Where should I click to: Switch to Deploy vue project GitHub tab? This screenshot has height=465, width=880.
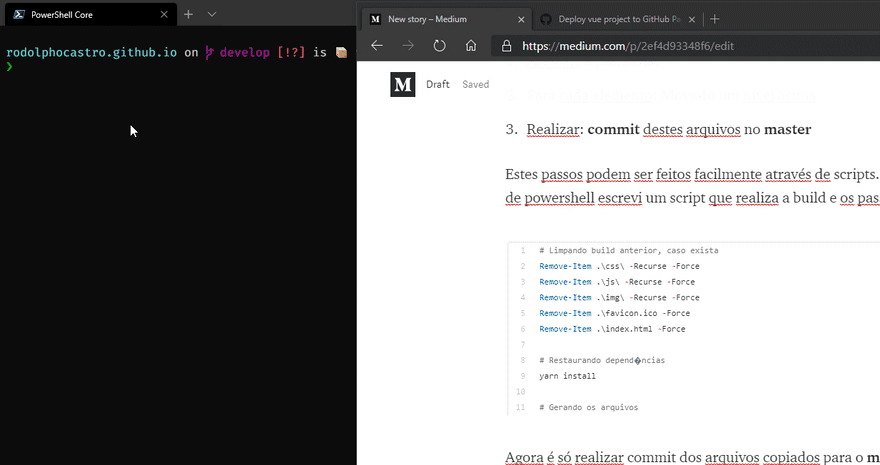pyautogui.click(x=616, y=19)
